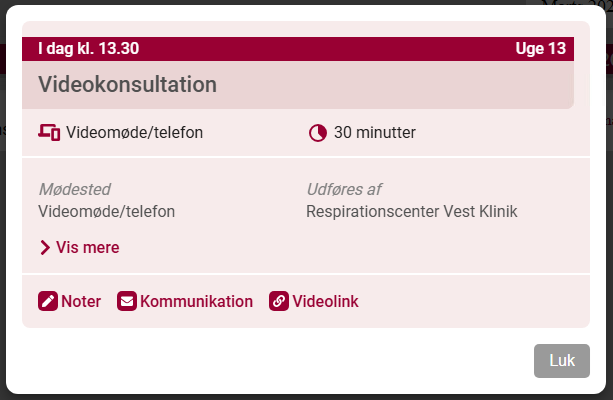This screenshot has width=613, height=400.
Task: Click Respirationscenter Vest Klinik text
Action: [412, 211]
